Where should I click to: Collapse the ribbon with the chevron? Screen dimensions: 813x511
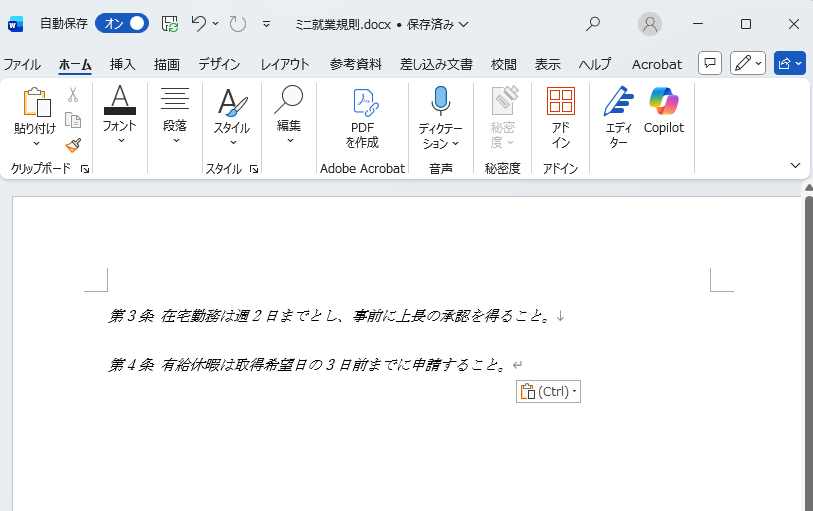pyautogui.click(x=795, y=165)
